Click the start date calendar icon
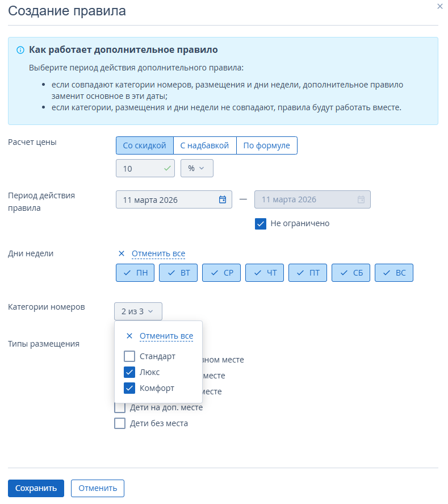 [x=223, y=199]
